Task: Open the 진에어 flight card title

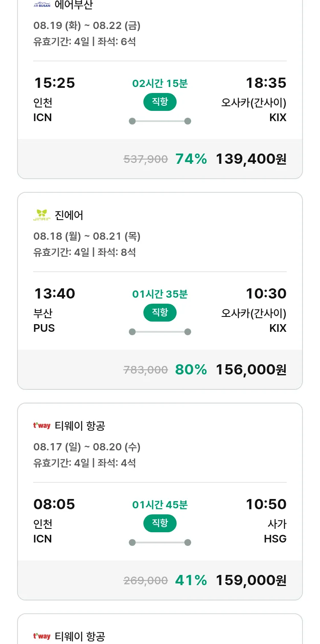Action: [69, 215]
